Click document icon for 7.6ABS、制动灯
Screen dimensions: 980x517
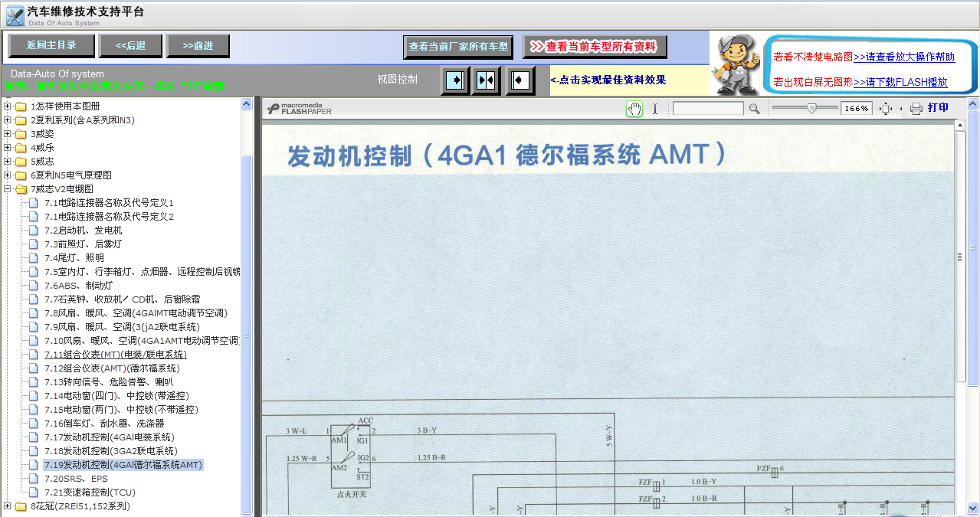pyautogui.click(x=34, y=286)
